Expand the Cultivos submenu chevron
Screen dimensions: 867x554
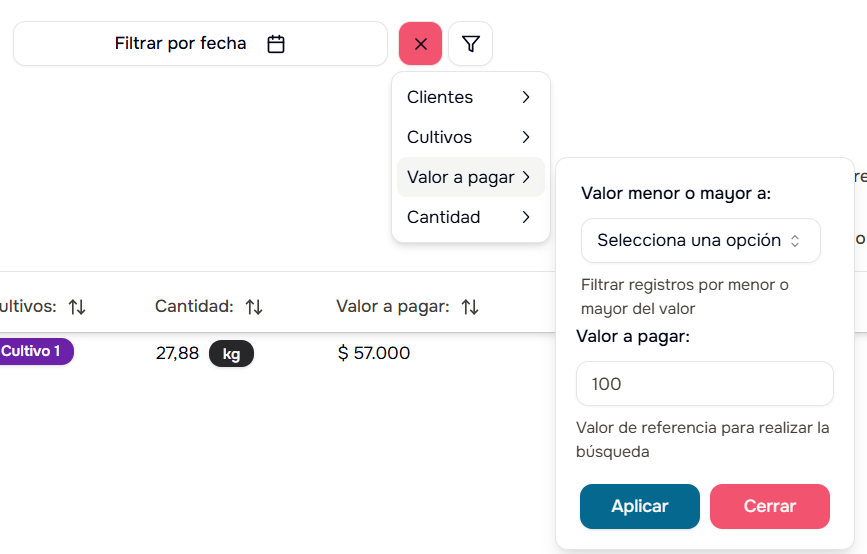coord(526,137)
